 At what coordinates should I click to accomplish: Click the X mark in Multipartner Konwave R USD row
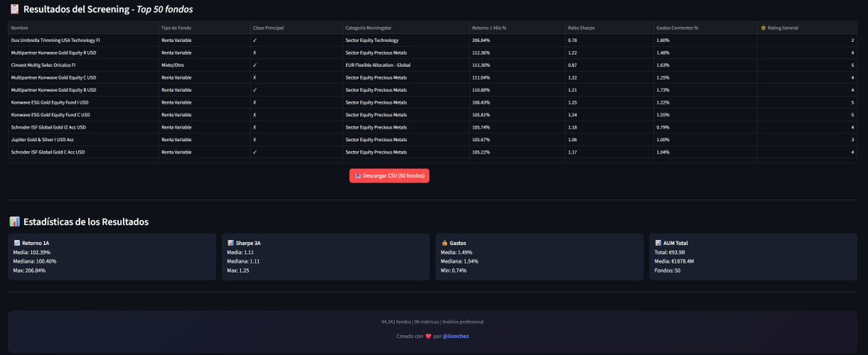[255, 53]
